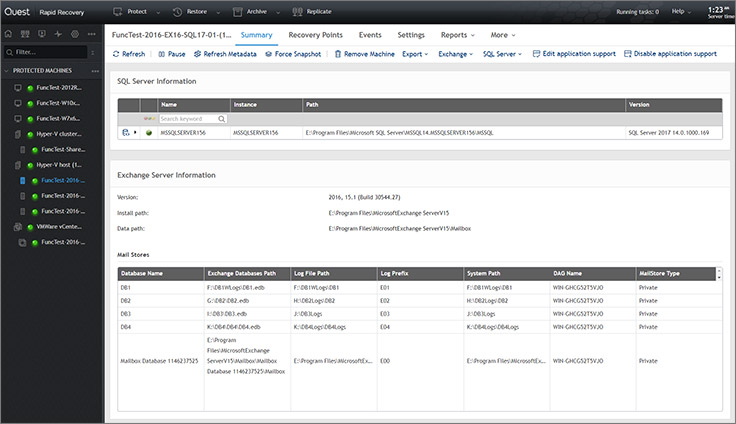Select Hyper-V cluster in tree

tap(59, 134)
